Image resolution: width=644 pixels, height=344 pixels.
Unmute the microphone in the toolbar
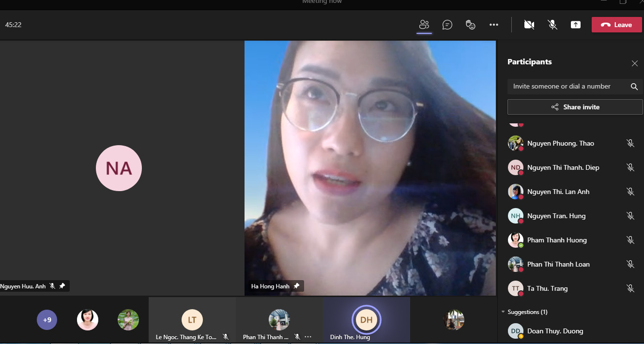552,25
